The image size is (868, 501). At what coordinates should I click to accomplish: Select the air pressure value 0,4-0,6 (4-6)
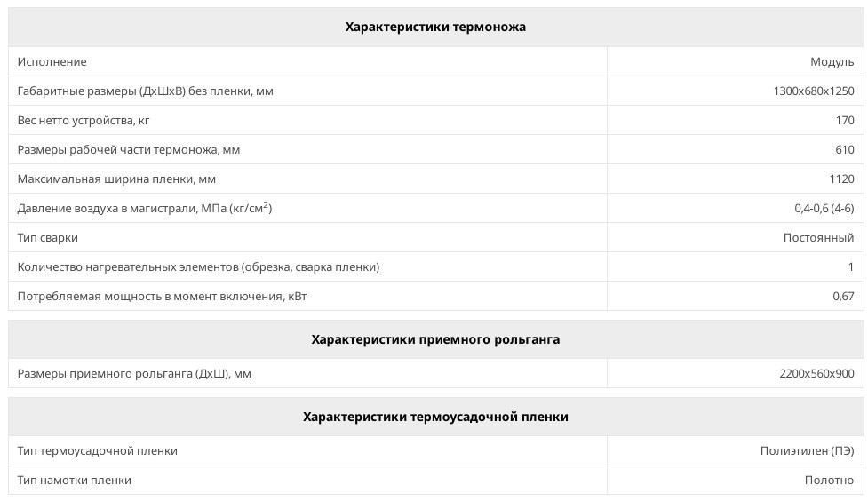[x=824, y=209]
